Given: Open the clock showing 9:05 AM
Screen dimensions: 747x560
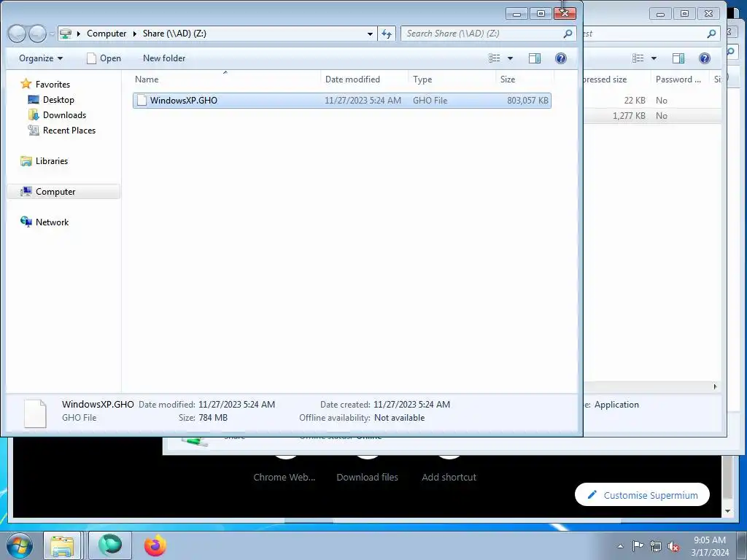Looking at the screenshot, I should [710, 546].
